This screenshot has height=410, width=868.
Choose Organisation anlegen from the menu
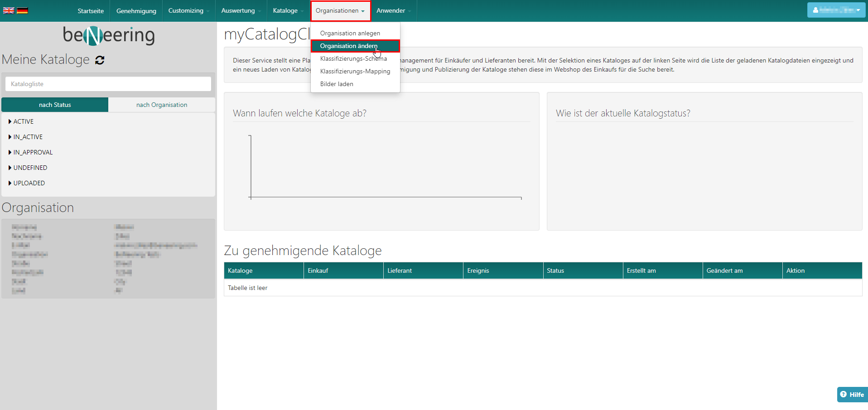pos(350,33)
